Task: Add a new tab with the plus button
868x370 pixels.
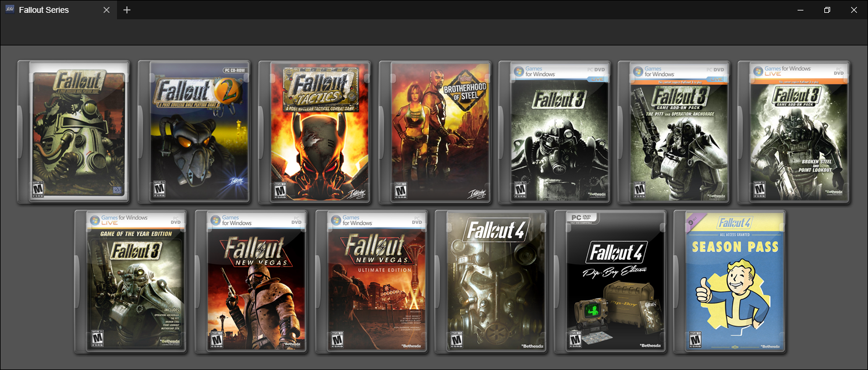Action: coord(127,10)
